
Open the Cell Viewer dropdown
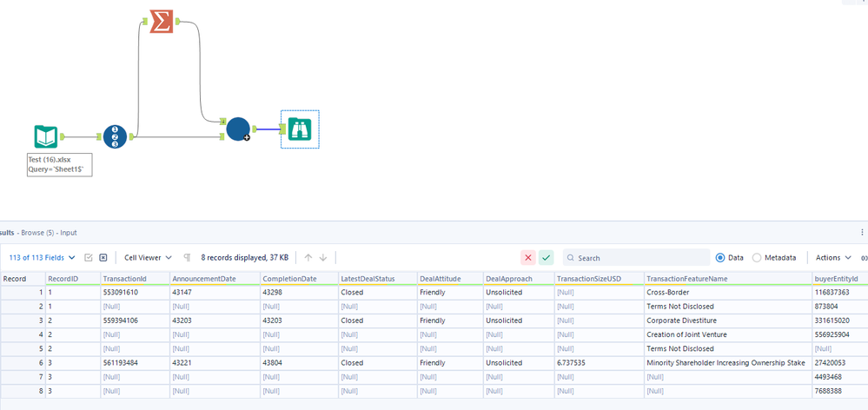[x=148, y=257]
